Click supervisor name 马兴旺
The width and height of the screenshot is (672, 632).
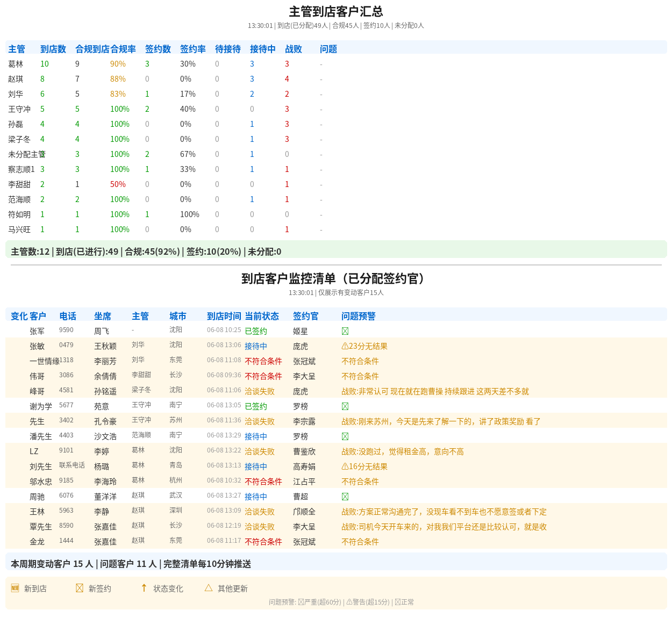(19, 229)
